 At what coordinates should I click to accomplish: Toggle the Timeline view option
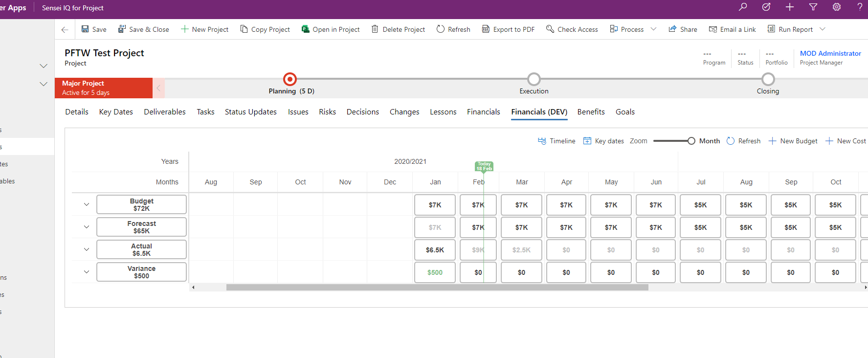[556, 141]
